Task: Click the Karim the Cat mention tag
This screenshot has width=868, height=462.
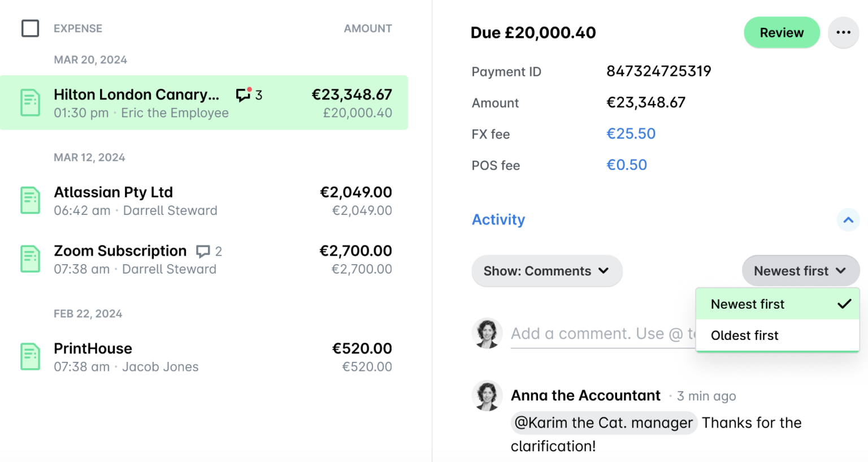Action: click(x=603, y=422)
